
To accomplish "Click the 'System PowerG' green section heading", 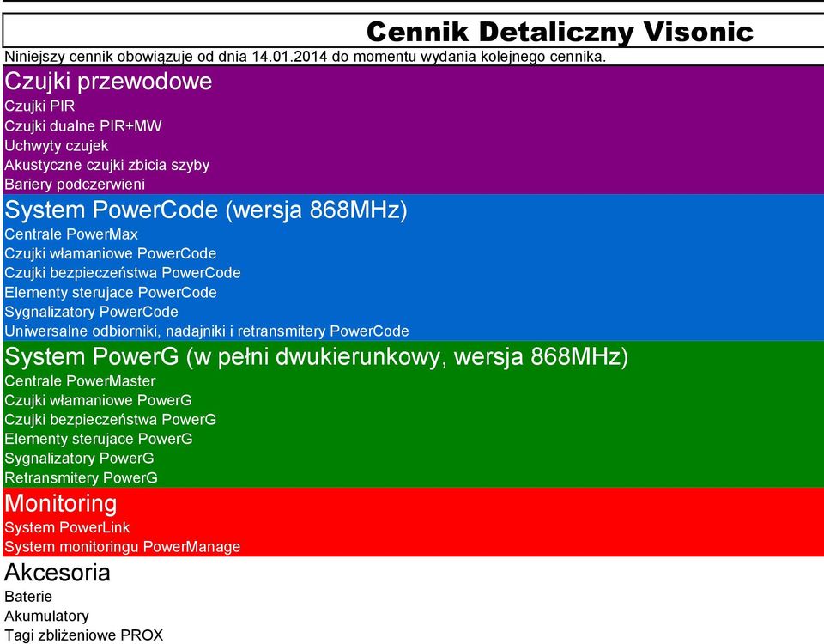I will (x=317, y=356).
